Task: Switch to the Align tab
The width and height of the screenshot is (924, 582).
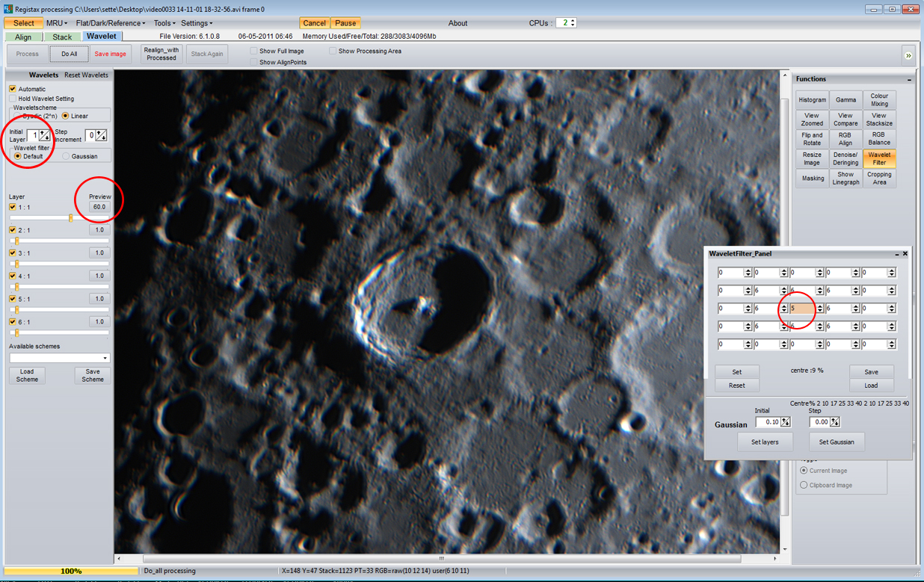Action: [23, 37]
